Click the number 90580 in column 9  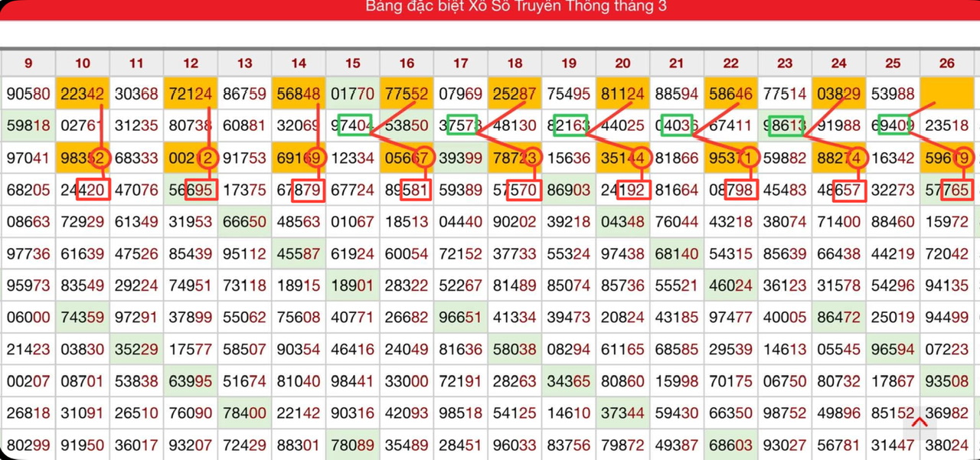click(x=28, y=94)
